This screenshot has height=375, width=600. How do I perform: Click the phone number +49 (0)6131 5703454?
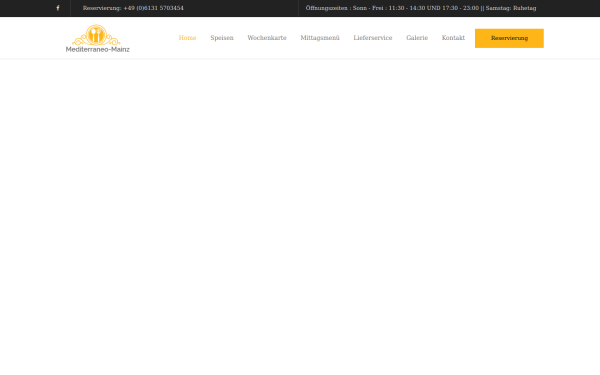pos(153,8)
